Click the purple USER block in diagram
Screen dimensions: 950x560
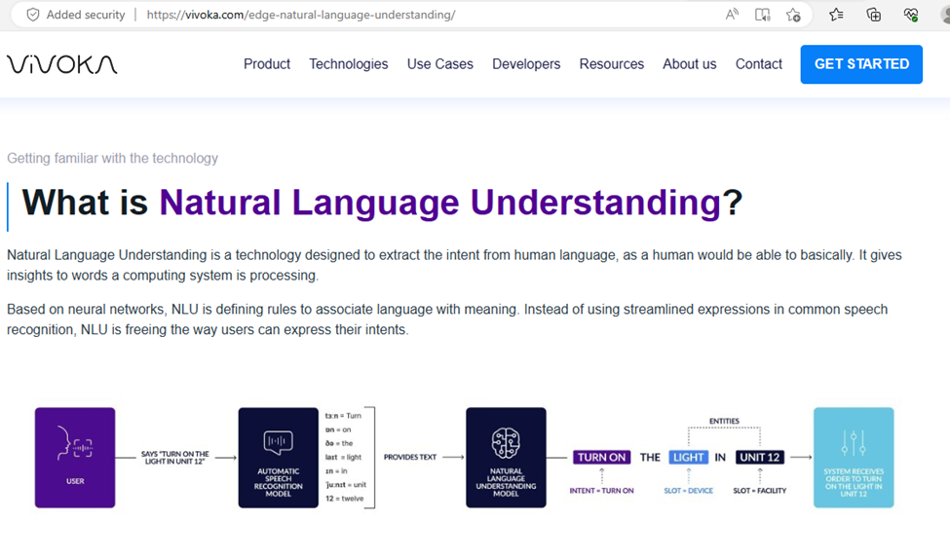(75, 457)
